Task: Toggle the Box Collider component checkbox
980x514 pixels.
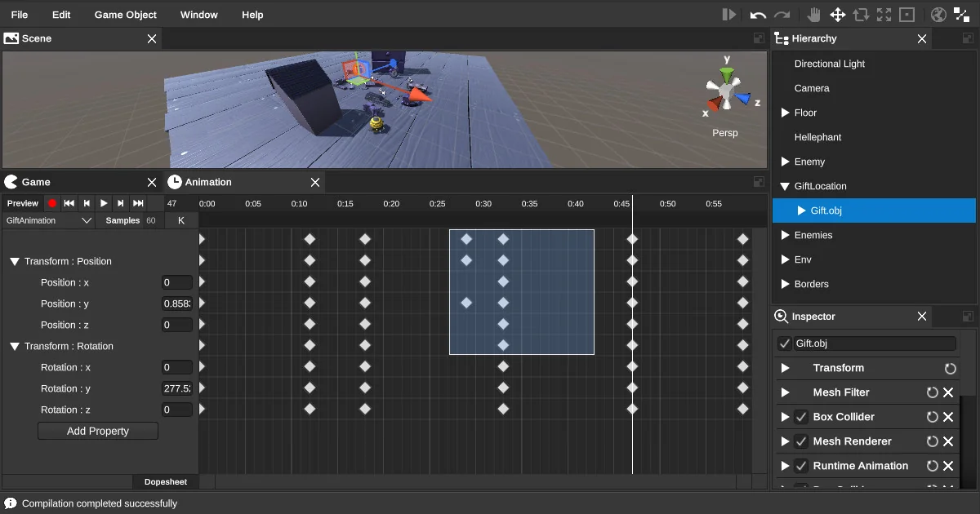Action: [x=800, y=417]
